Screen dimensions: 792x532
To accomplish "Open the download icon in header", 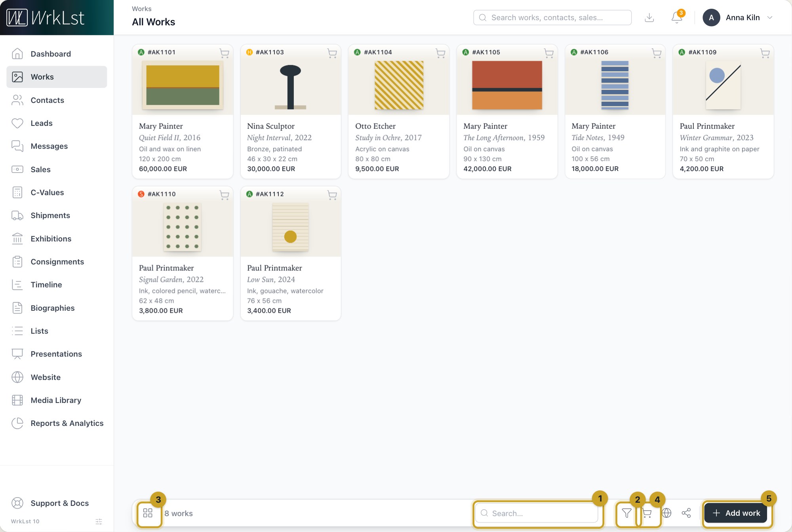I will point(649,17).
